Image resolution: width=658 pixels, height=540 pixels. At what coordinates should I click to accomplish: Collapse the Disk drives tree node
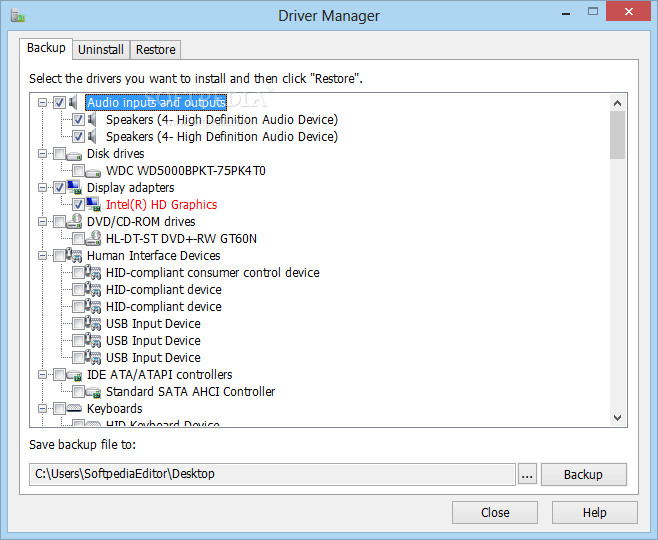click(42, 154)
